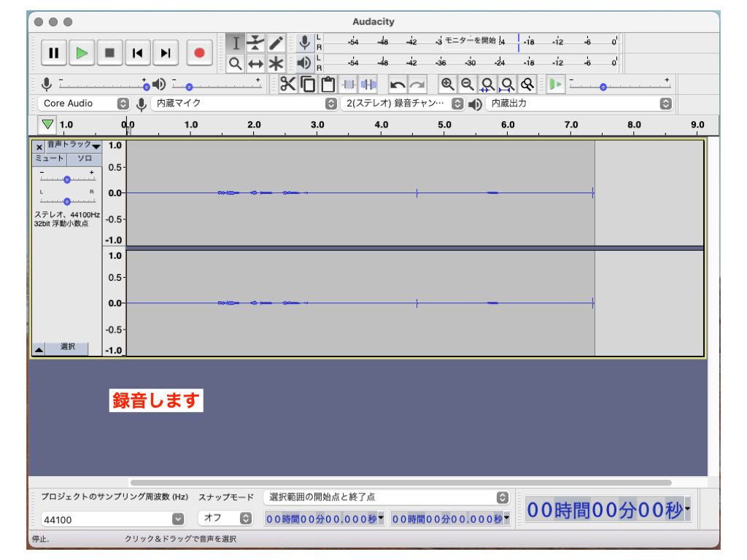Click the playback meter speaker icon
Image resolution: width=747 pixels, height=560 pixels.
point(304,63)
